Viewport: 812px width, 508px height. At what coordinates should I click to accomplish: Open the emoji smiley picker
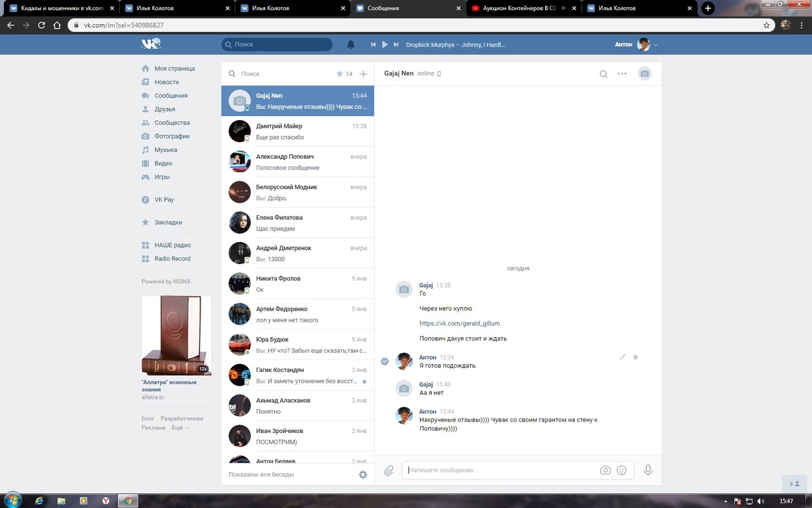[622, 471]
